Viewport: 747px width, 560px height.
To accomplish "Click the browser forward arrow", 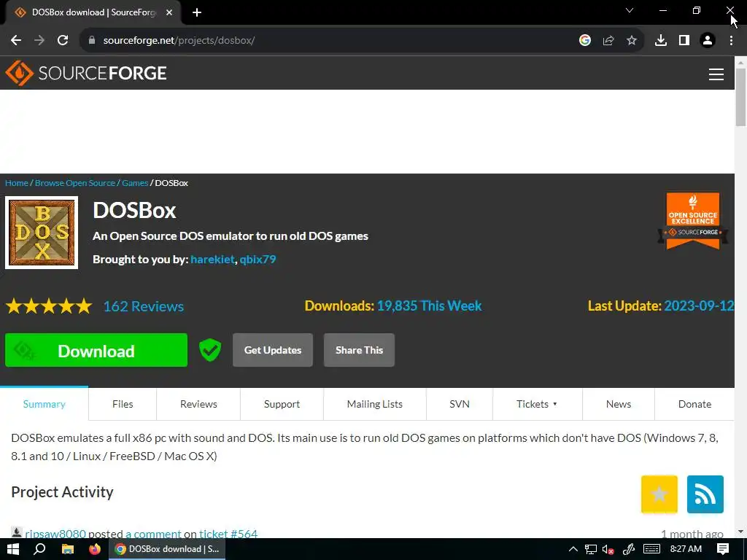I will point(39,41).
